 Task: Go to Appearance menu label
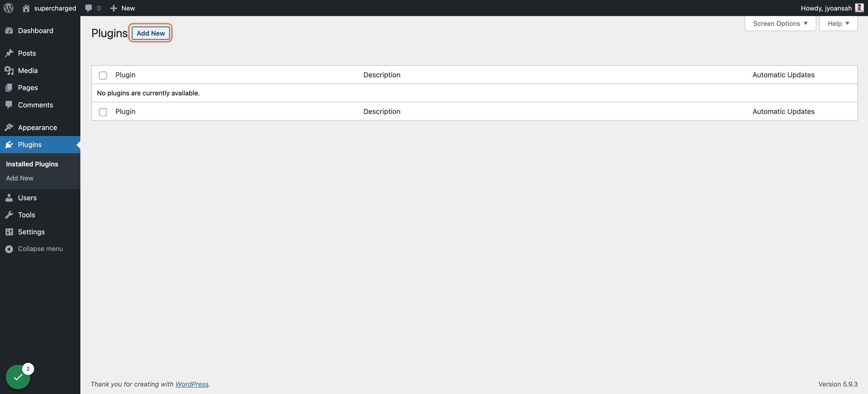point(37,127)
